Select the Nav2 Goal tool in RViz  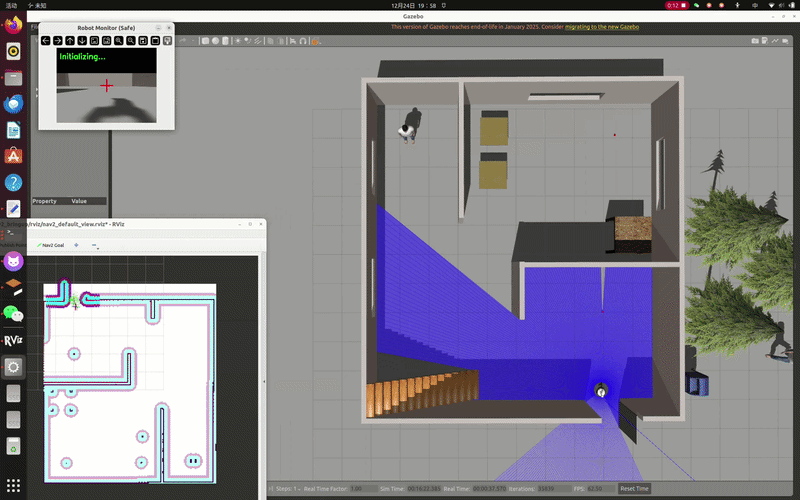coord(51,245)
